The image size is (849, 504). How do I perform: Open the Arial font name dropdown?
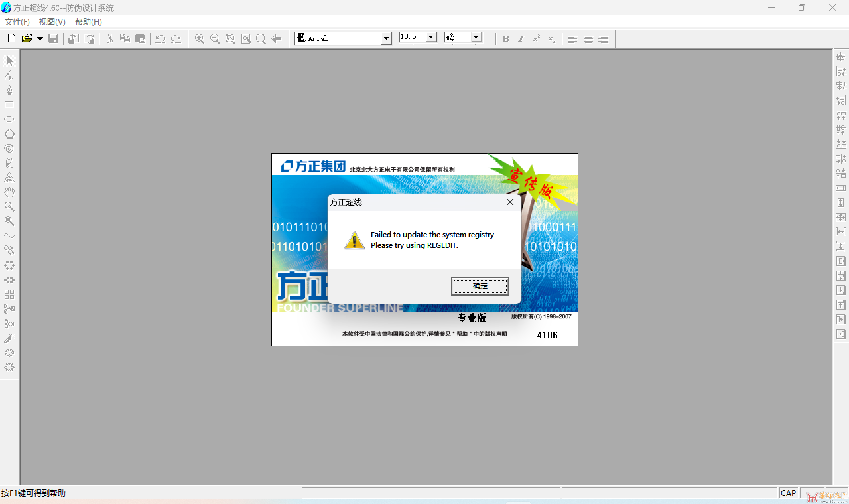(x=386, y=38)
